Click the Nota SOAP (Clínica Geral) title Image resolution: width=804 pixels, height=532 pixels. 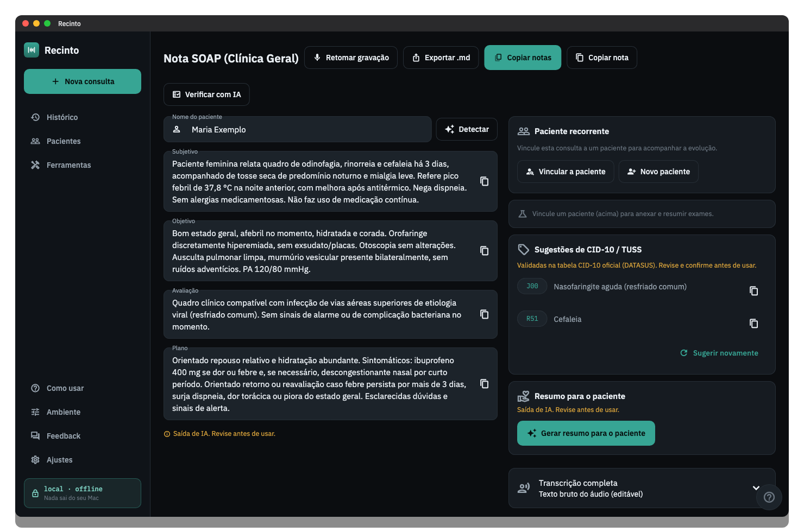click(231, 58)
